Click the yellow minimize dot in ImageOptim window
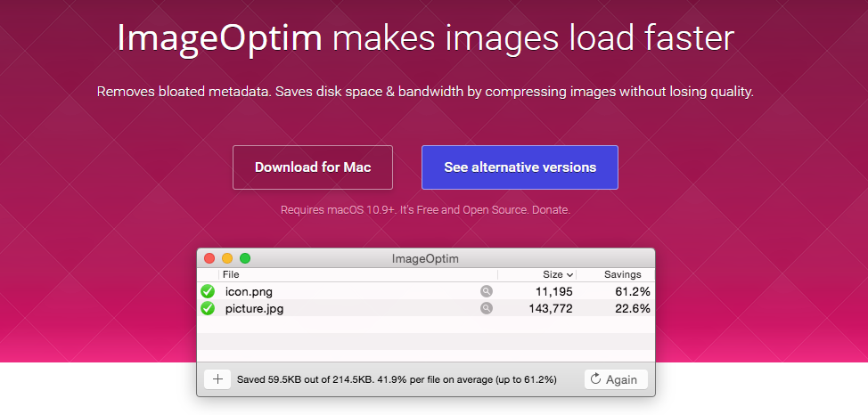 [227, 258]
